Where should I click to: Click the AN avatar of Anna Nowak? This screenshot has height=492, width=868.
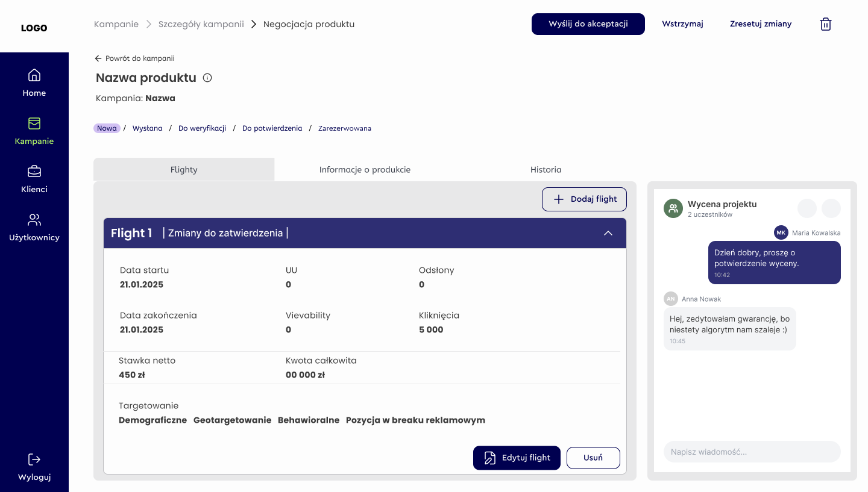(670, 299)
